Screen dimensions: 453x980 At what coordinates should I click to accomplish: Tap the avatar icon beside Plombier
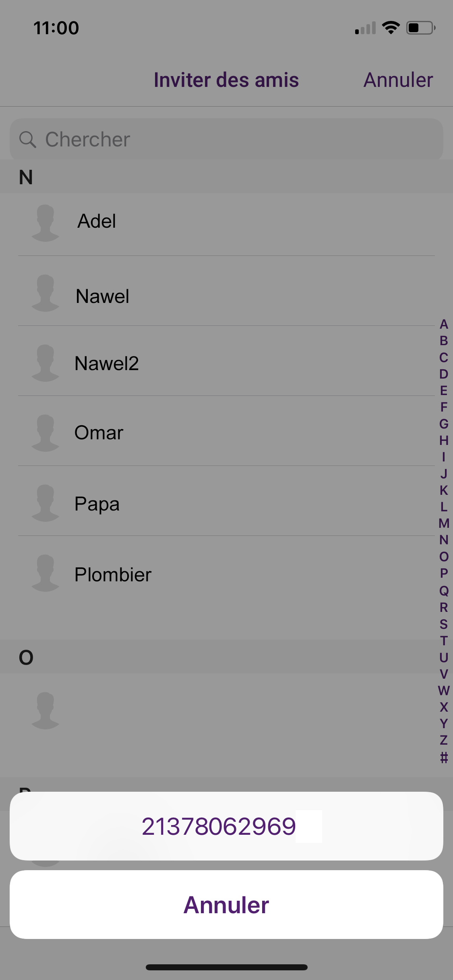[x=46, y=572]
